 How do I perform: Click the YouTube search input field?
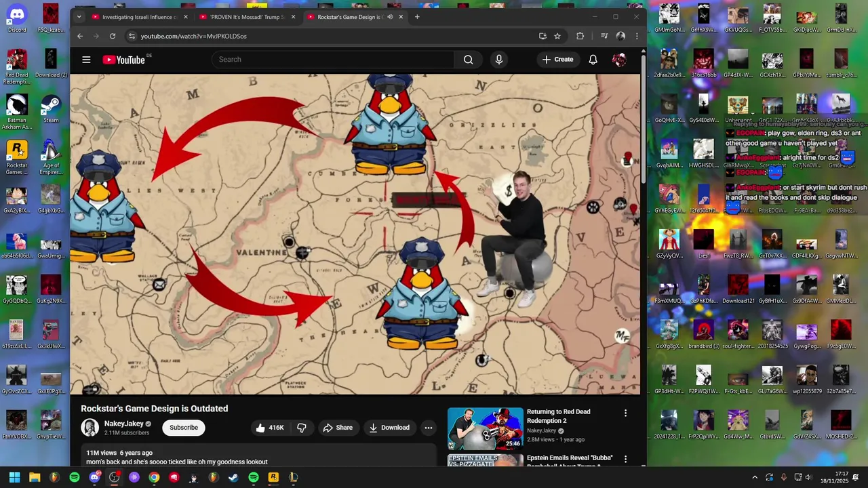click(333, 60)
